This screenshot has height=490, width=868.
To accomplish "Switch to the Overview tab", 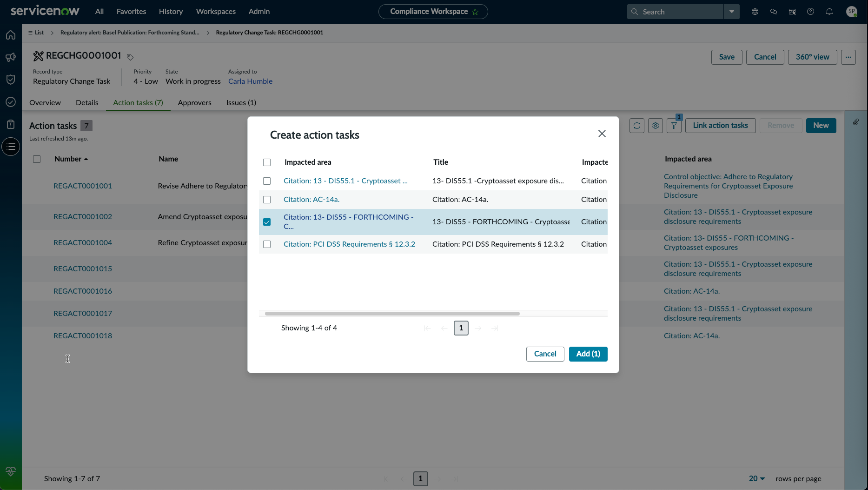I will [x=45, y=103].
